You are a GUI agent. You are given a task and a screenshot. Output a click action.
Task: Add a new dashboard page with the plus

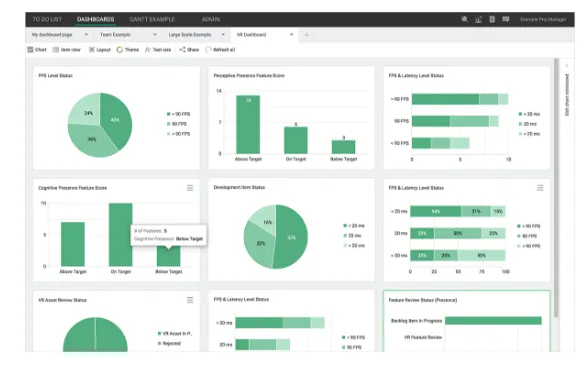(306, 35)
